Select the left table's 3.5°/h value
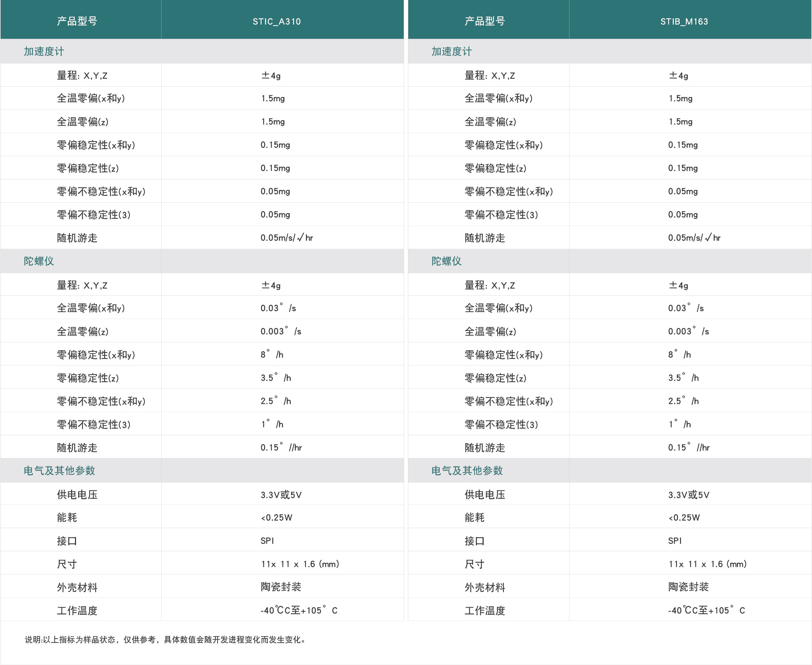The height and width of the screenshot is (665, 812). 275,378
